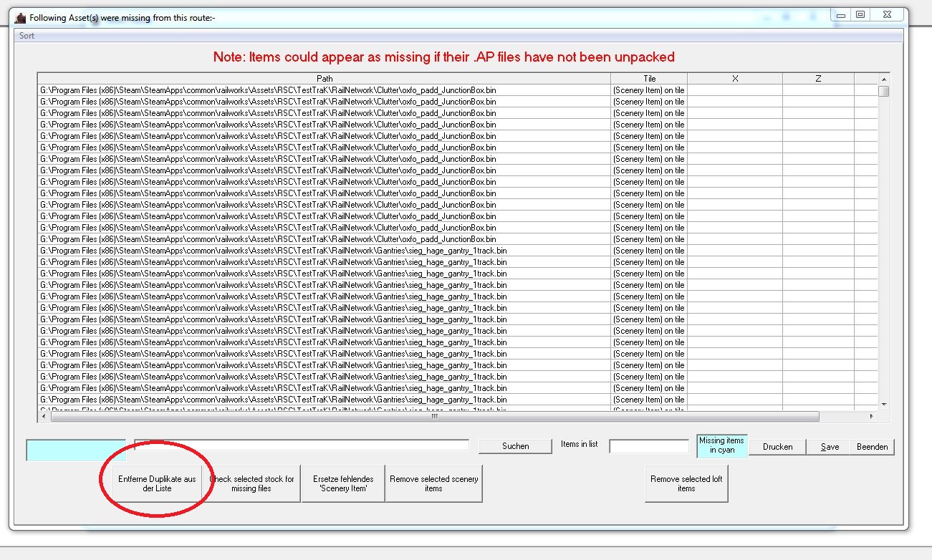Click the window icon in the title bar

[x=21, y=17]
